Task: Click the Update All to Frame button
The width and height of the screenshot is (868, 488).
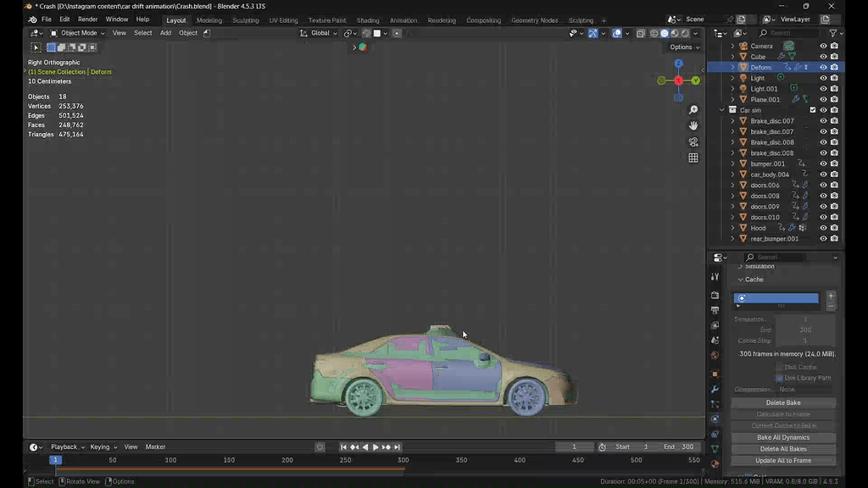Action: (783, 461)
